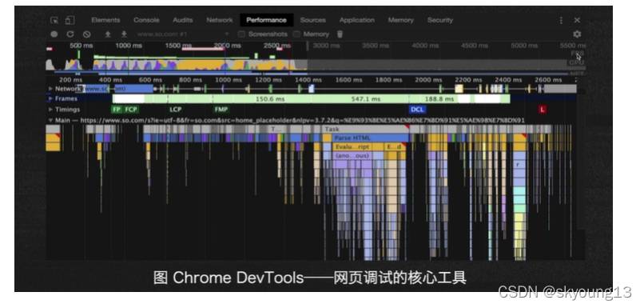Start recording with the record button
Image resolution: width=644 pixels, height=308 pixels.
54,34
